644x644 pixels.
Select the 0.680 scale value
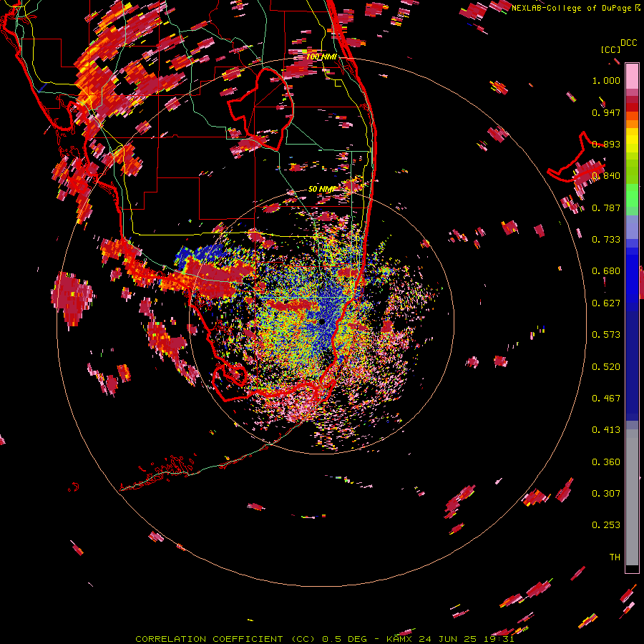tap(606, 271)
